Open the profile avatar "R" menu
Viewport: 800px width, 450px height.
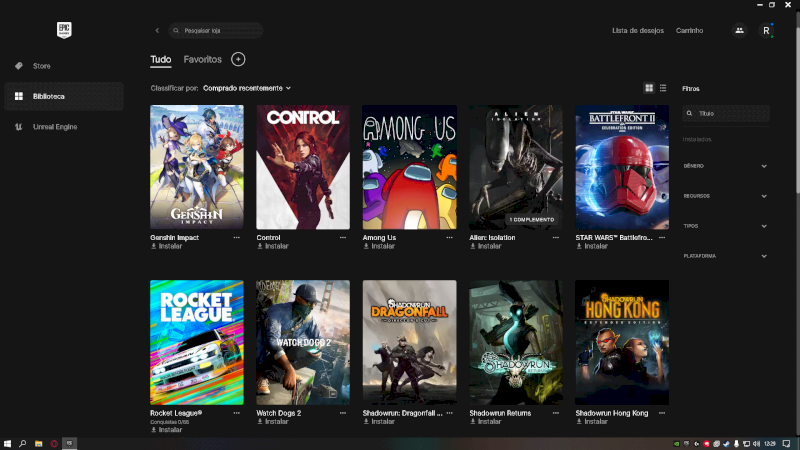tap(766, 31)
